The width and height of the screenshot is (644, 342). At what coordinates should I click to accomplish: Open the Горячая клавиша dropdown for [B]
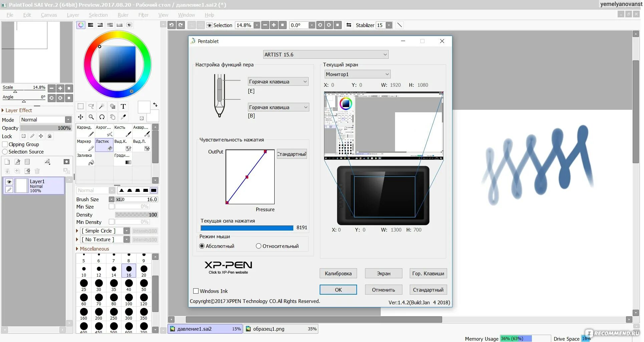(x=278, y=107)
